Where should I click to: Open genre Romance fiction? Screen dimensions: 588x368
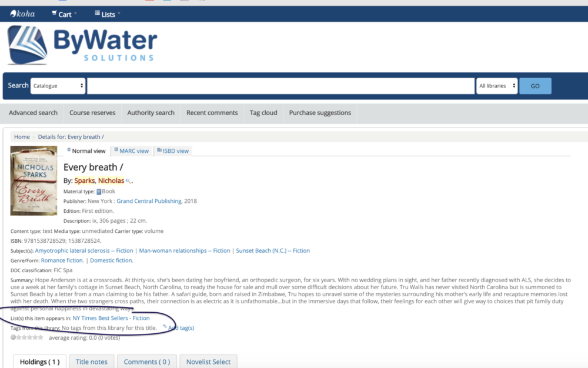click(62, 260)
